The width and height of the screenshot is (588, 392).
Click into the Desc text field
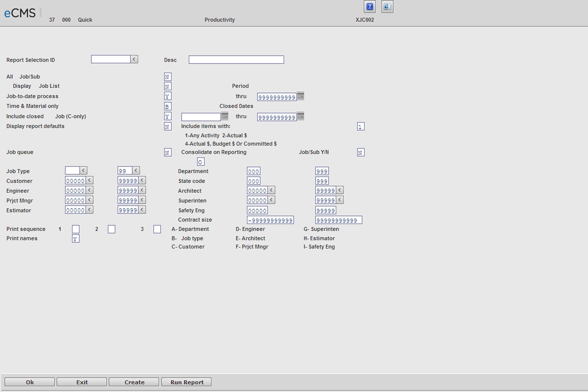click(236, 60)
